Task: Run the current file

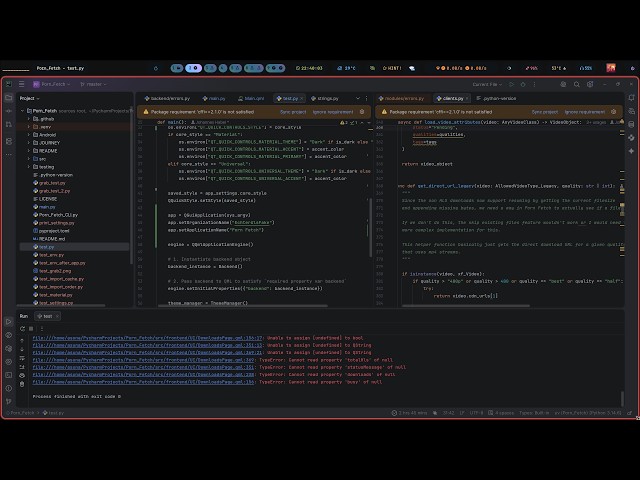Action: pos(511,84)
